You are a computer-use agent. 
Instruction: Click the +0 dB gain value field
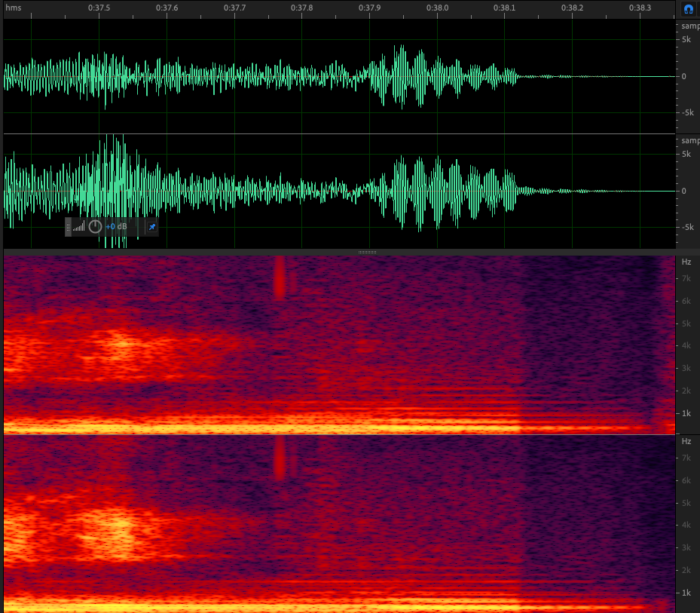[116, 226]
